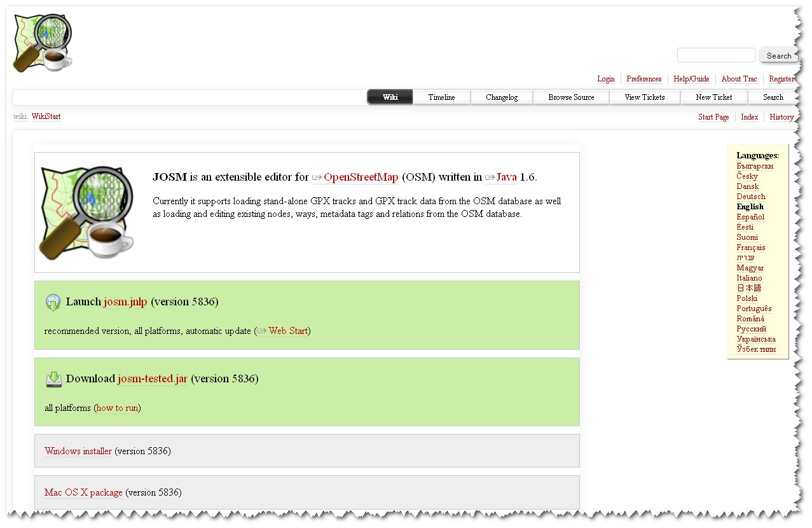812x528 pixels.
Task: Switch language to Português
Action: coord(754,309)
